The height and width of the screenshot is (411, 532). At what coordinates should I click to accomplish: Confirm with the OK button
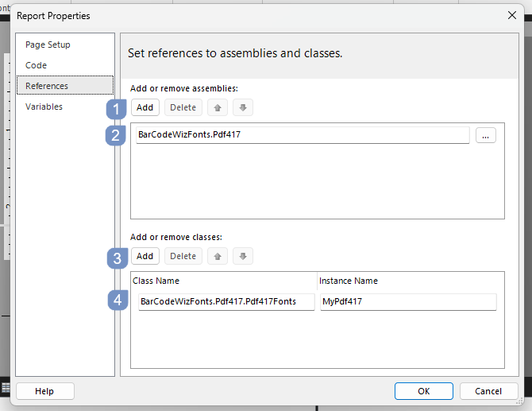[x=424, y=391]
